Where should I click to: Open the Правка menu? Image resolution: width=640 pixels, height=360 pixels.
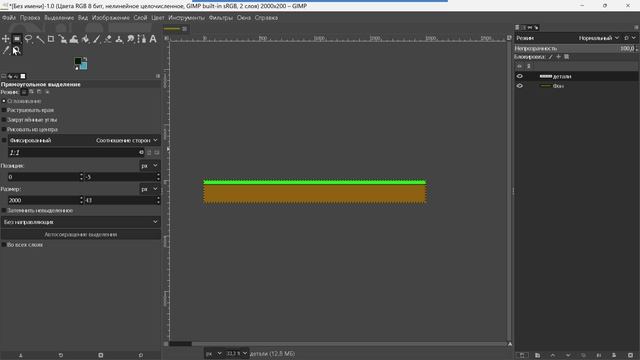[x=30, y=18]
